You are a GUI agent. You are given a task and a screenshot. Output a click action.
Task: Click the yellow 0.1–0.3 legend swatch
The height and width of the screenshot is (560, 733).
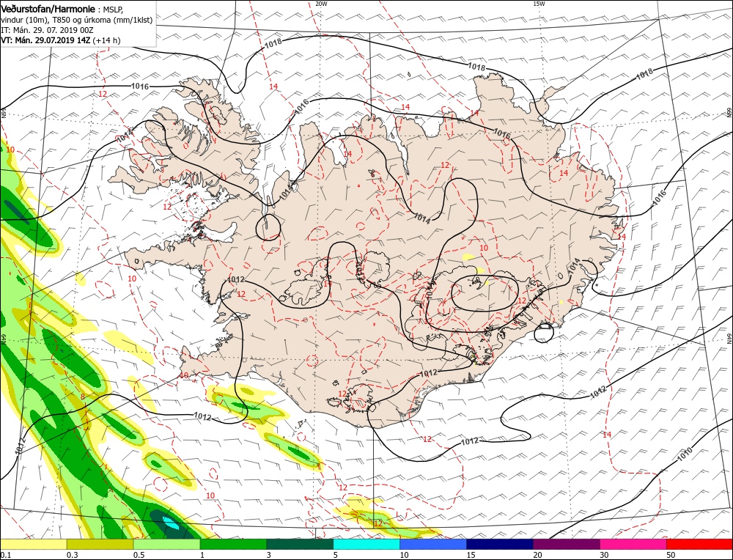click(34, 544)
